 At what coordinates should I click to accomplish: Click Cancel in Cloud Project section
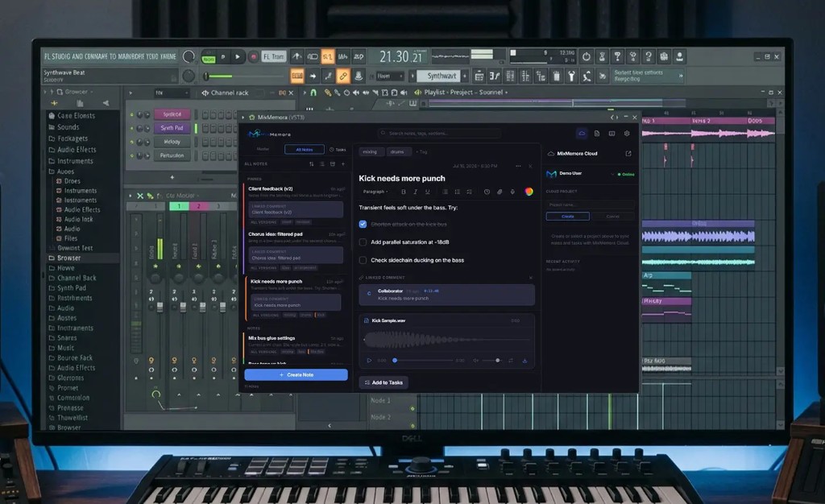(612, 217)
